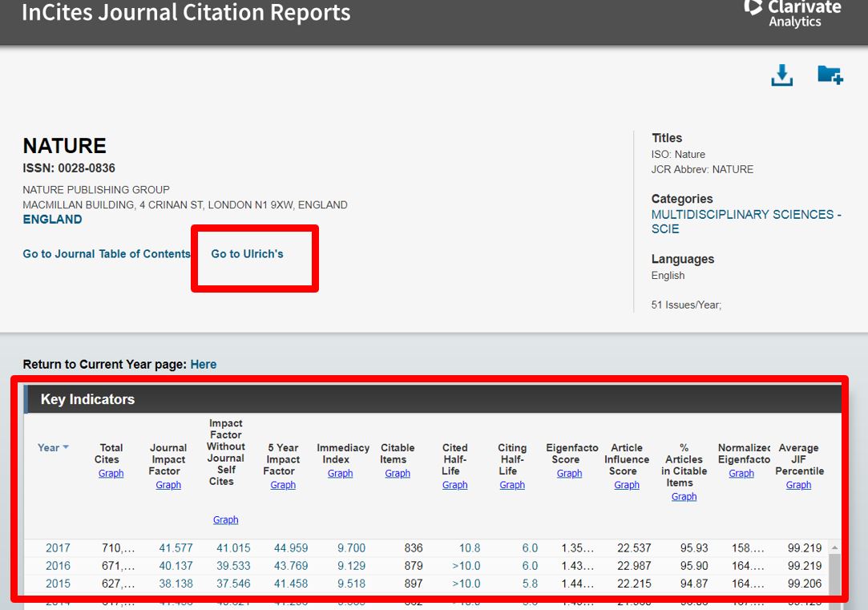The image size is (868, 610).
Task: Click 2017 five-year factor 44.959
Action: pyautogui.click(x=291, y=548)
